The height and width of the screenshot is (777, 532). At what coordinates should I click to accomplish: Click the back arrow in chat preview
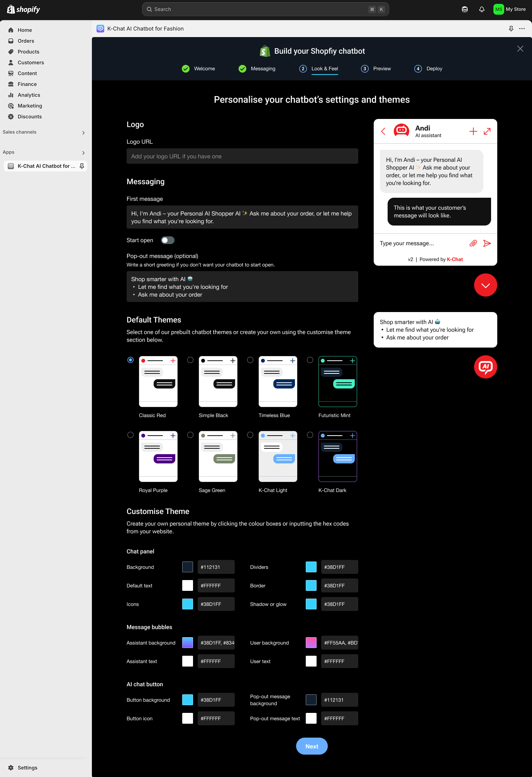click(x=383, y=131)
